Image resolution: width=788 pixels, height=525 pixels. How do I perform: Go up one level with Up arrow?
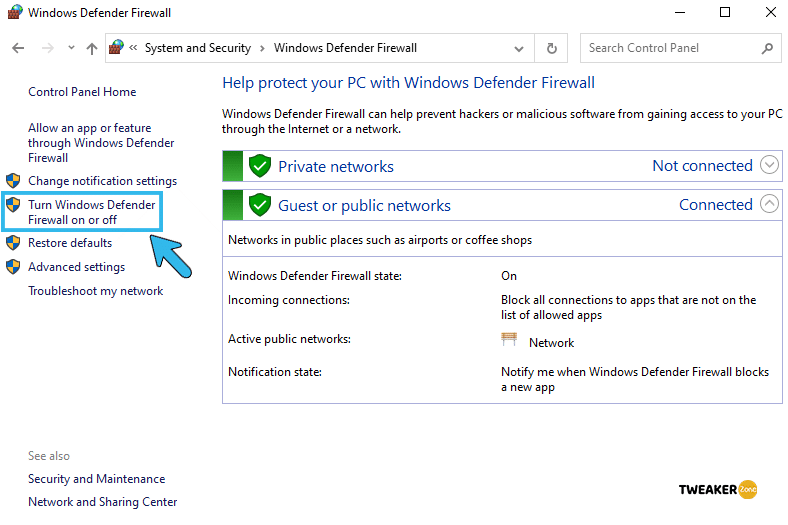coord(91,48)
